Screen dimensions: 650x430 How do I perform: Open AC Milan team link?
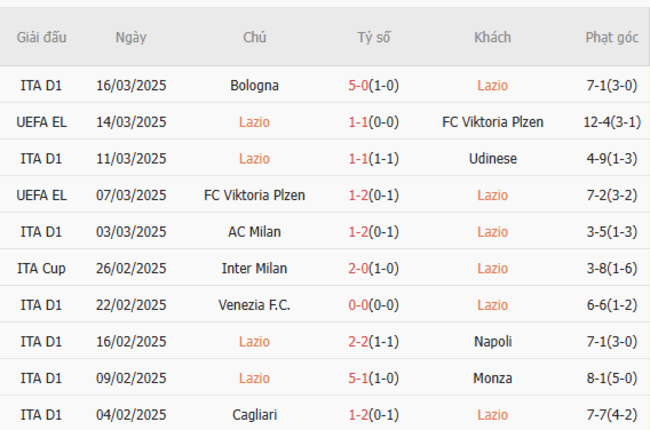tap(254, 232)
